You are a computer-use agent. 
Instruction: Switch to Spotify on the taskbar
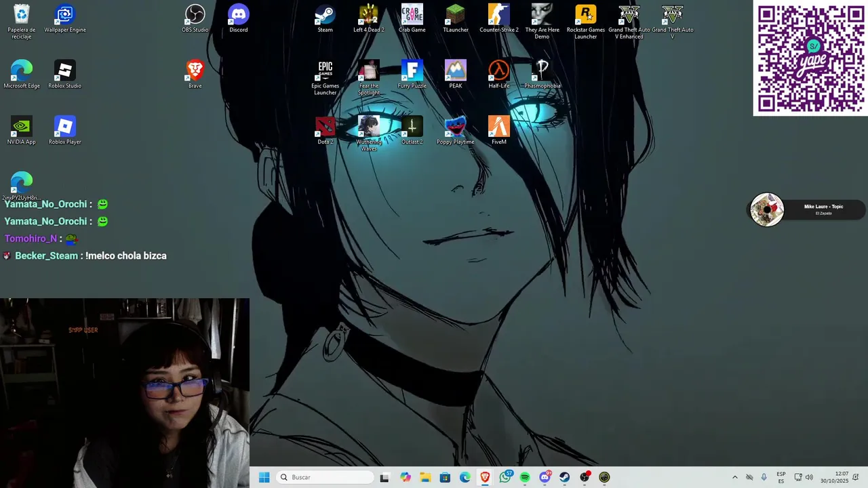click(525, 477)
